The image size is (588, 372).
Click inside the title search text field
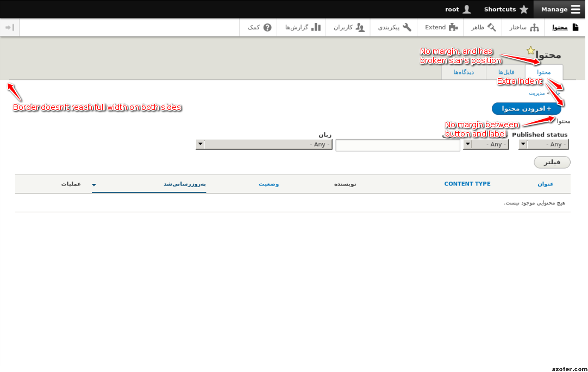pyautogui.click(x=397, y=145)
